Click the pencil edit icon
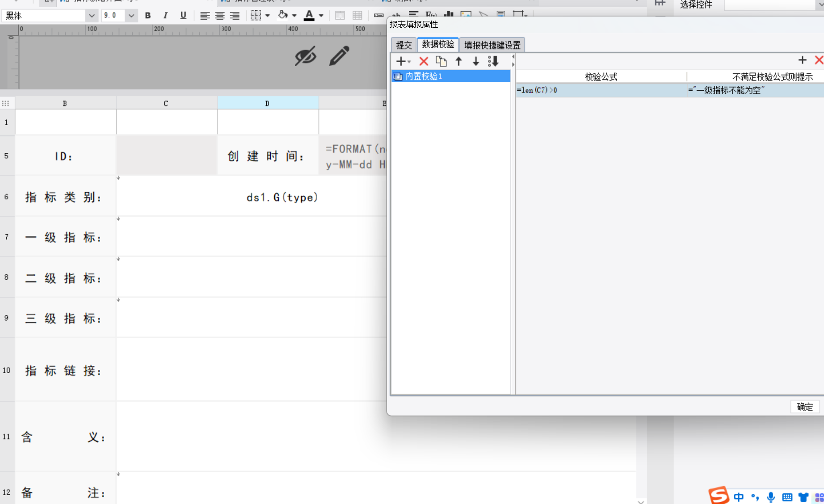This screenshot has width=824, height=504. [339, 56]
